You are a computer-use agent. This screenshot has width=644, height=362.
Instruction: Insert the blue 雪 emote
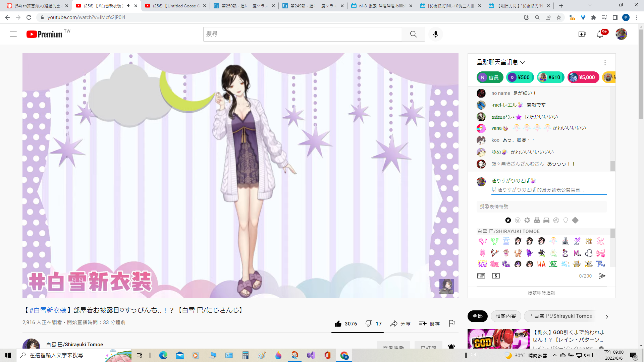pos(506,241)
